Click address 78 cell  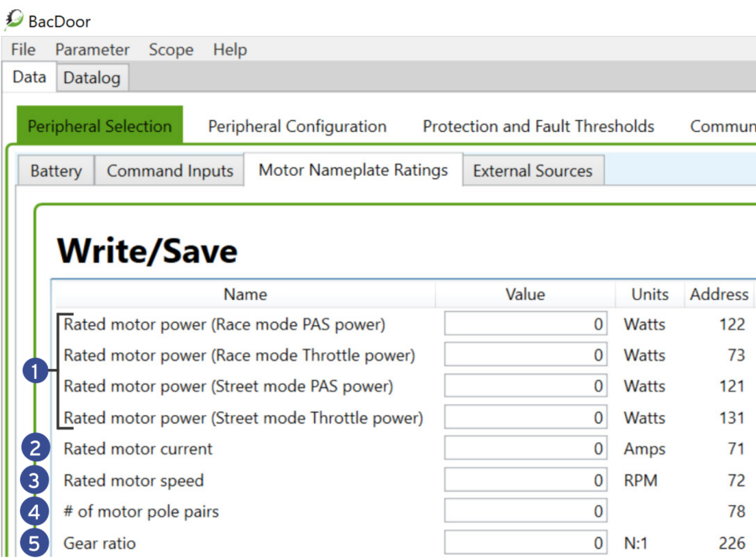736,511
